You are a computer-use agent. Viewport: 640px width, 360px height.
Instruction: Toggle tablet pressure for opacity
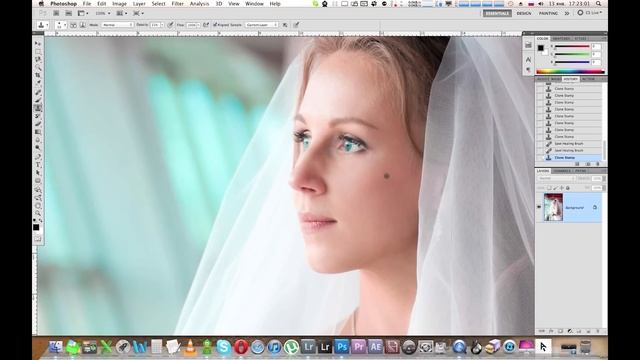pos(171,25)
